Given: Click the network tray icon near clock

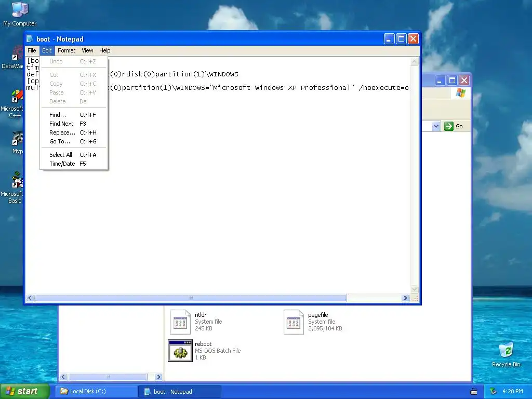Looking at the screenshot, I should [494, 391].
